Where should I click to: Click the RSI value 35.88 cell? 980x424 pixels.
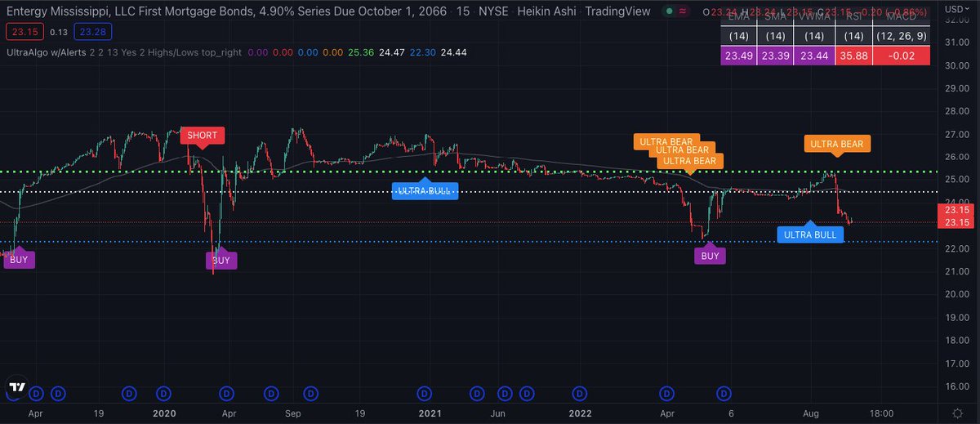[x=852, y=56]
